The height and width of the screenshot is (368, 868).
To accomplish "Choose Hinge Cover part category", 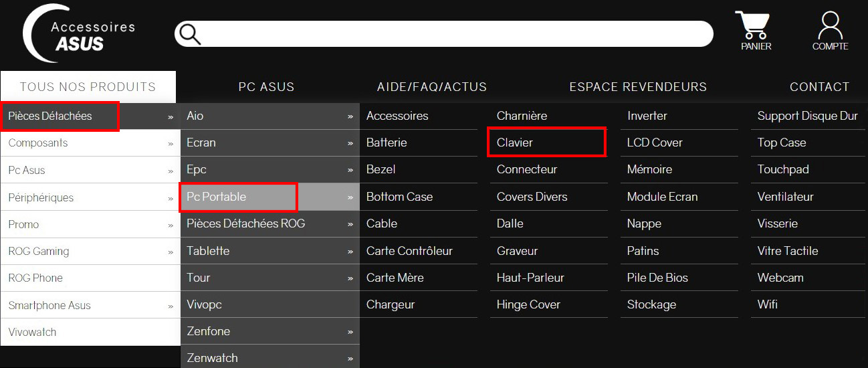I will tap(528, 304).
